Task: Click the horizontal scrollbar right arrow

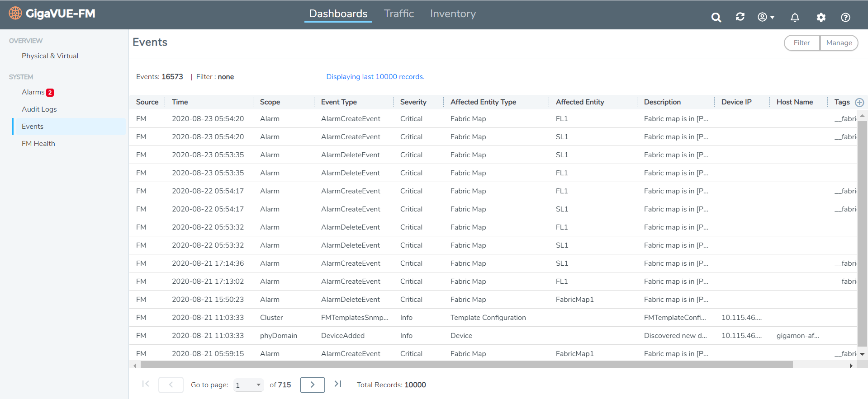Action: tap(851, 365)
